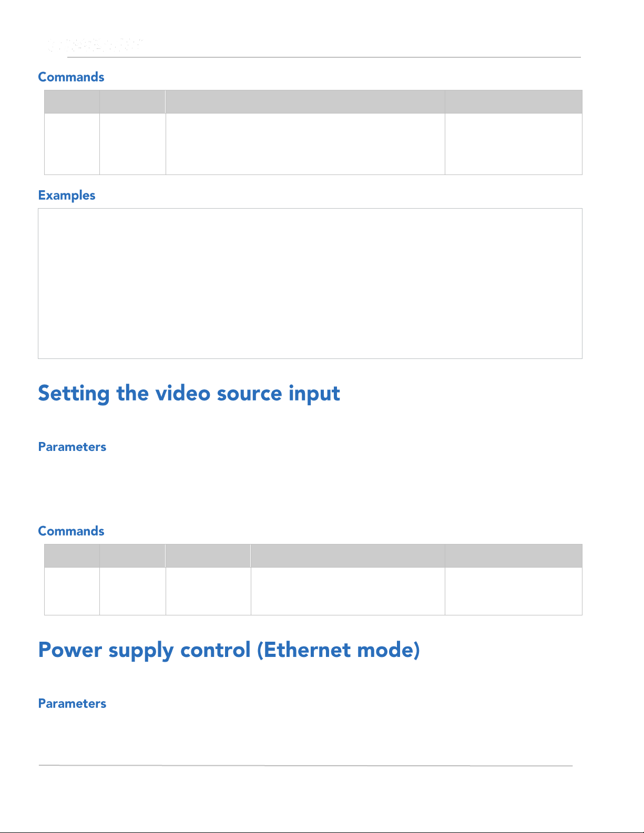This screenshot has width=644, height=833.
Task: Click the last header cell of the lower Commands table
Action: [x=513, y=556]
